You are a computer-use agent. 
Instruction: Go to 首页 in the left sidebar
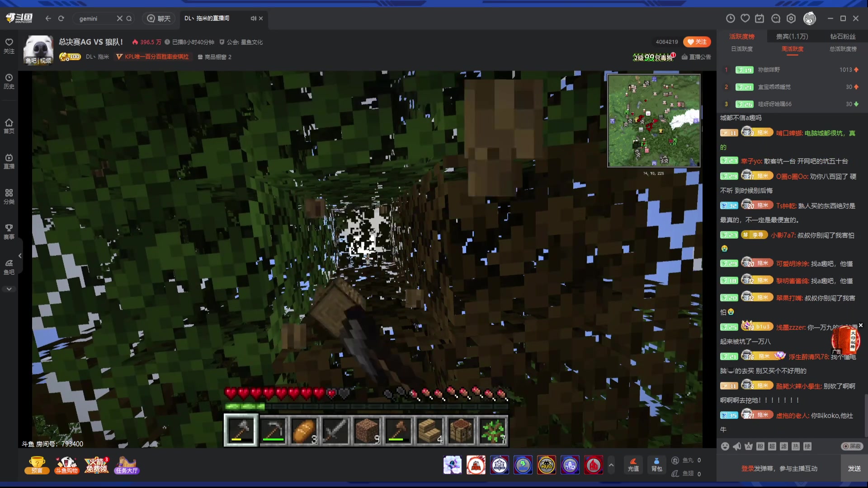9,126
